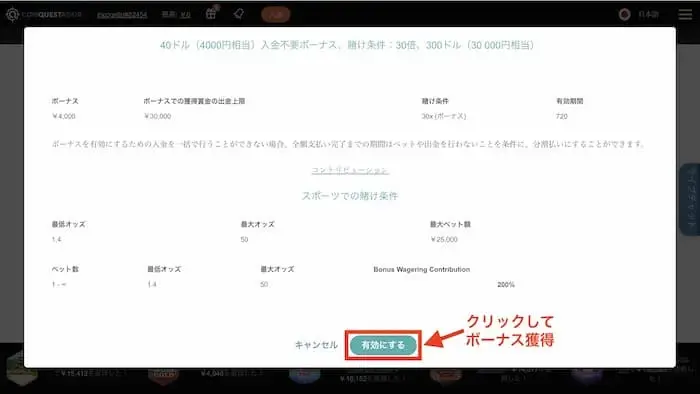The height and width of the screenshot is (394, 700).
Task: Click the 有効にする activate button
Action: coord(383,345)
